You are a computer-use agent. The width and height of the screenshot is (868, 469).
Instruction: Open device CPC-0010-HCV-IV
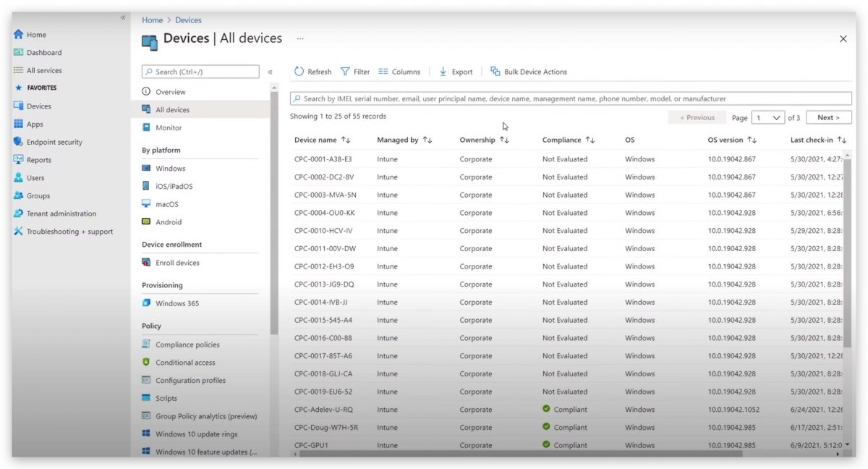pyautogui.click(x=323, y=231)
